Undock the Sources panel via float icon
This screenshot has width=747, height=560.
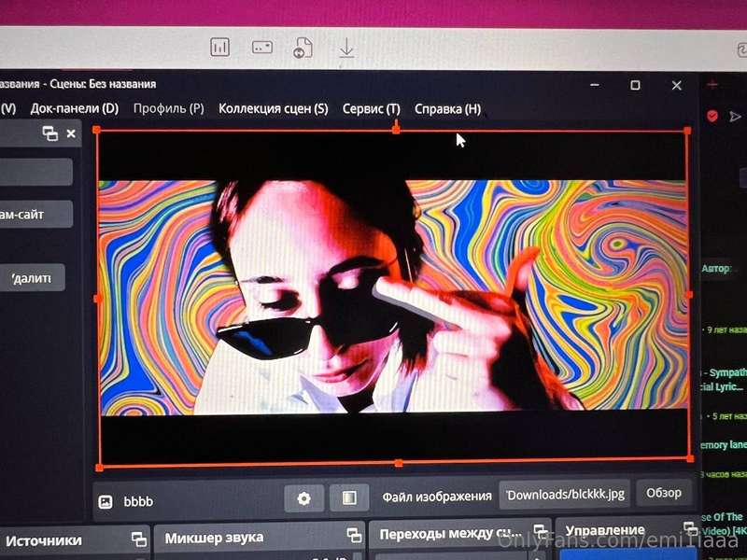(139, 539)
